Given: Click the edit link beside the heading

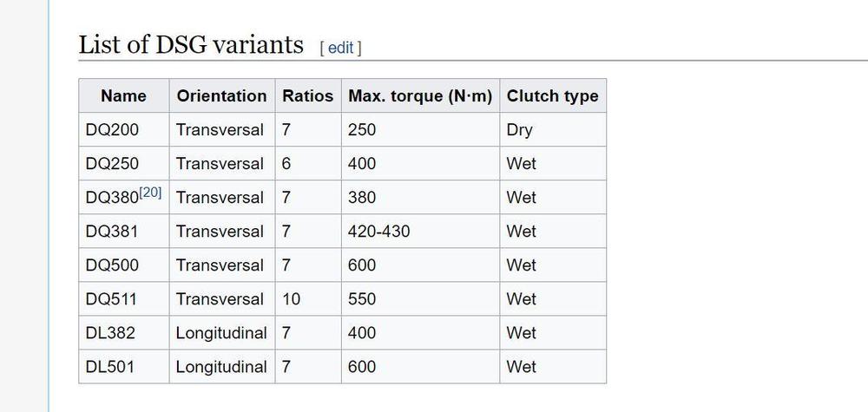Looking at the screenshot, I should [340, 48].
